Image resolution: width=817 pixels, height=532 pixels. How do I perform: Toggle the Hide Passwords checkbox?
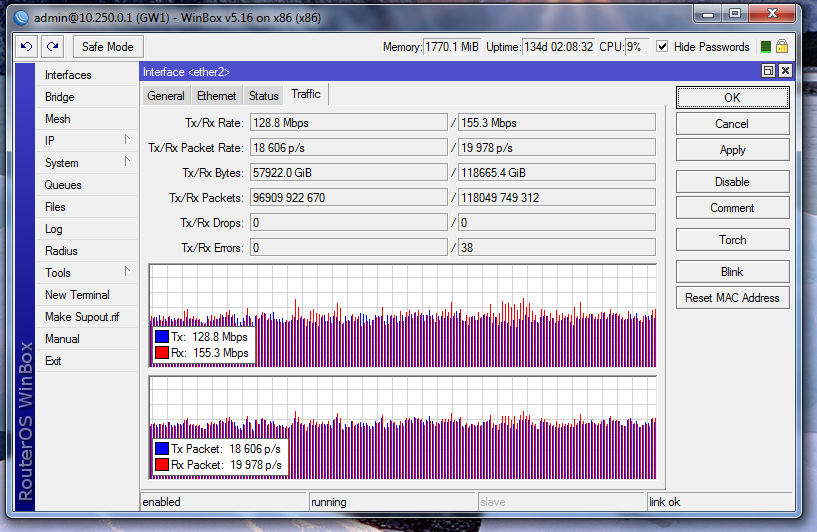tap(662, 46)
